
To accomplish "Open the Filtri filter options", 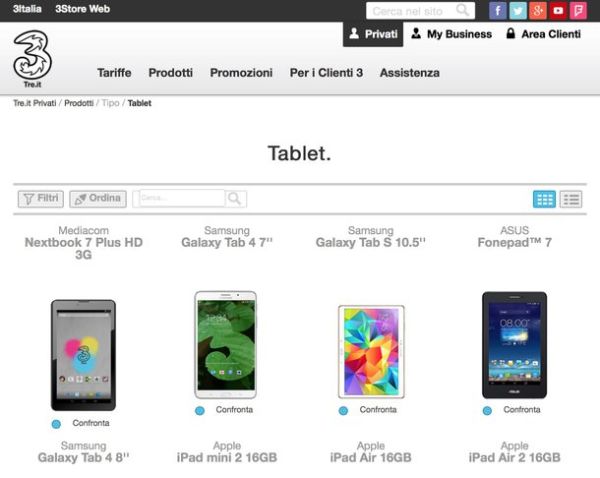I will pos(41,199).
